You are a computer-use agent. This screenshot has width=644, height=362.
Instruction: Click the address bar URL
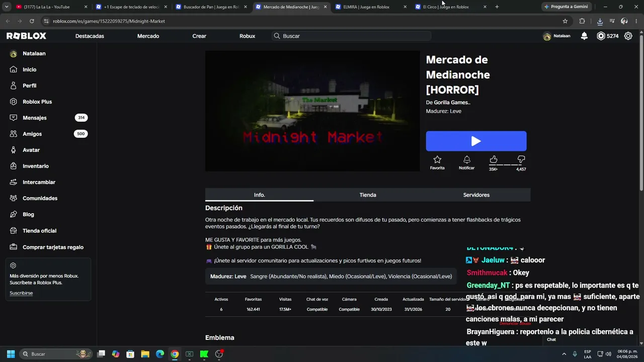(109, 21)
